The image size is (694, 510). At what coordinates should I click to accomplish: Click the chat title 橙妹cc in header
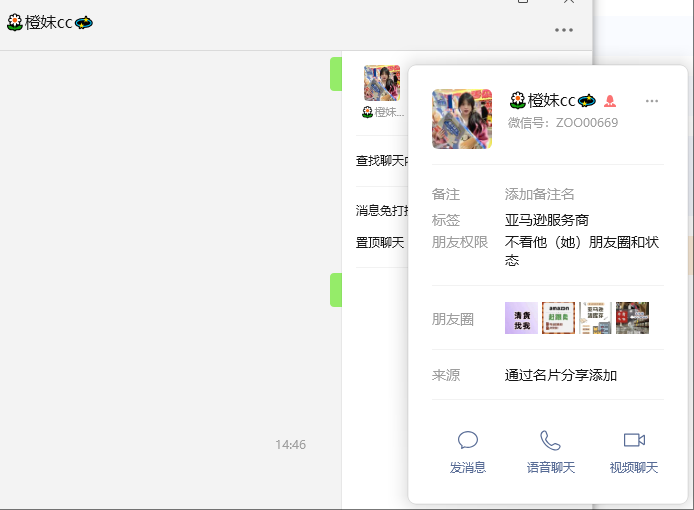(x=50, y=22)
